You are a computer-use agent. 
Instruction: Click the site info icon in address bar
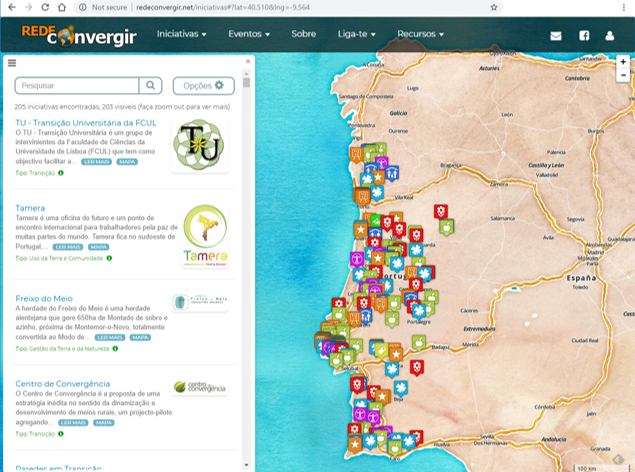click(83, 7)
